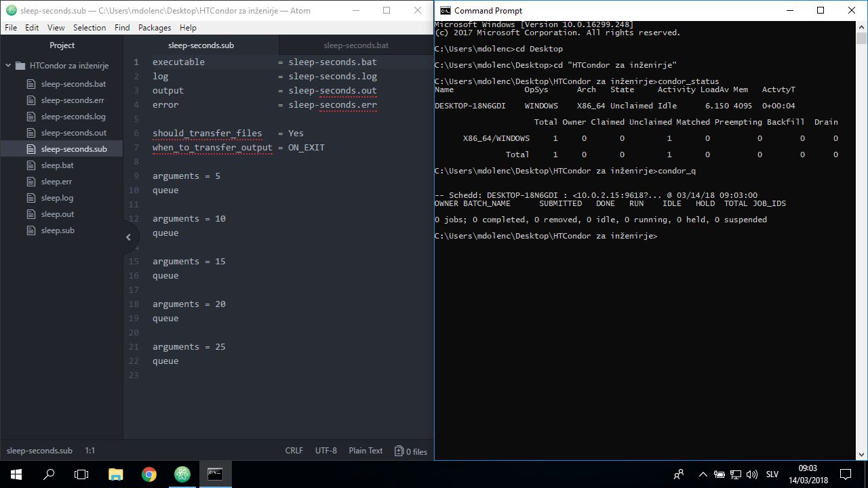The width and height of the screenshot is (868, 488).
Task: Click the sleep-seconds.sub status bar filename
Action: tap(39, 451)
